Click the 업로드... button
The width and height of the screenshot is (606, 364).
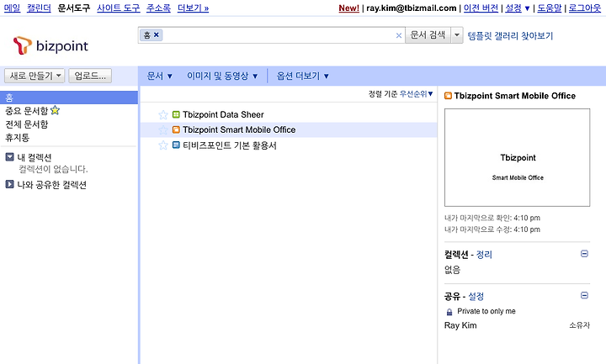click(x=90, y=76)
